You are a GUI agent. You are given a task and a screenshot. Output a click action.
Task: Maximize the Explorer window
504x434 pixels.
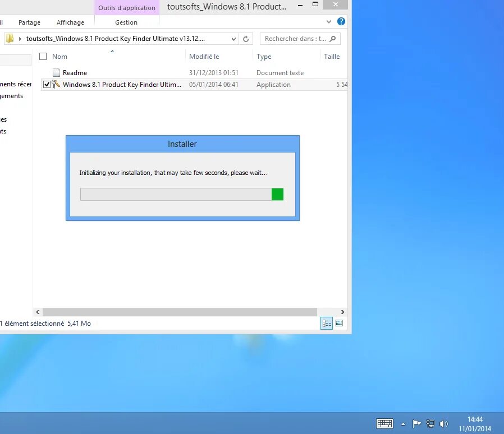(315, 4)
